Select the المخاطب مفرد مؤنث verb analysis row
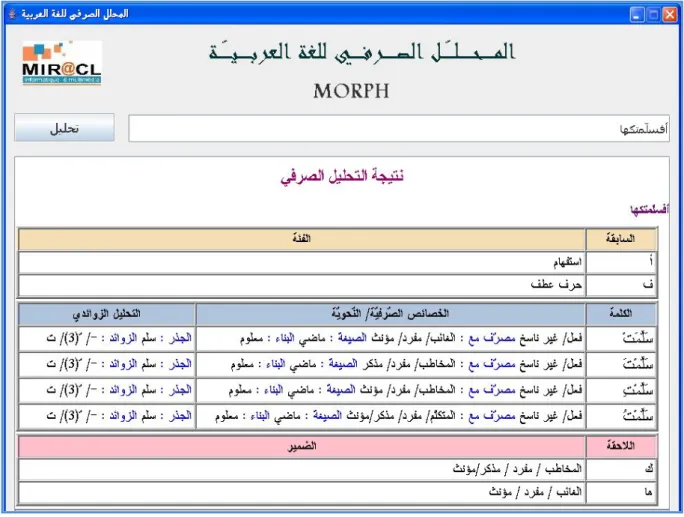Image resolution: width=684 pixels, height=517 pixels. [x=337, y=390]
